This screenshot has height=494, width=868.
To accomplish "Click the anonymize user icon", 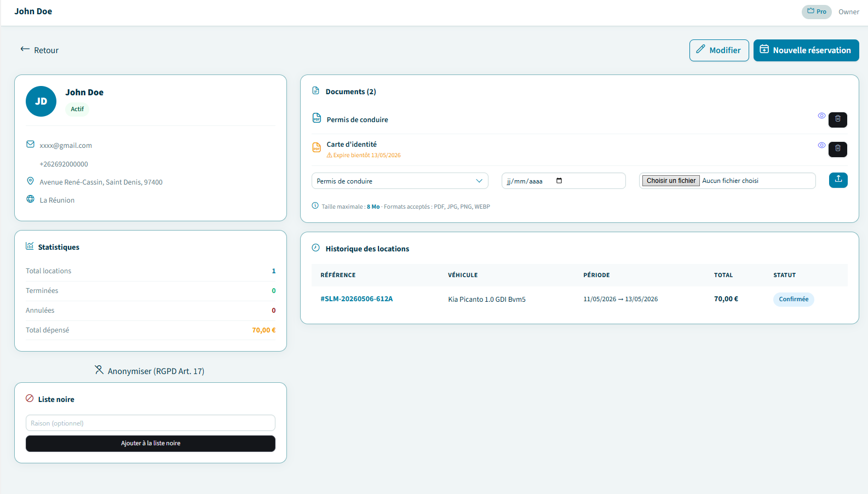I will tap(99, 370).
